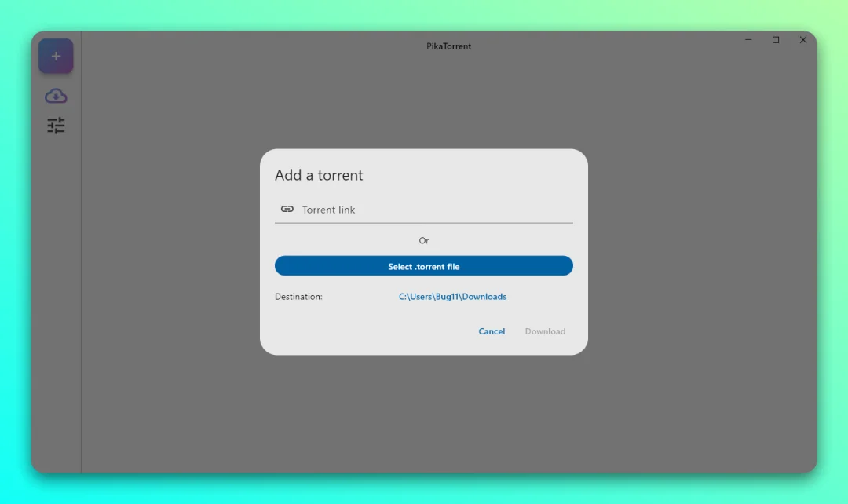Screen dimensions: 848x504
Task: Click the link icon beside Torrent link
Action: [x=287, y=210]
